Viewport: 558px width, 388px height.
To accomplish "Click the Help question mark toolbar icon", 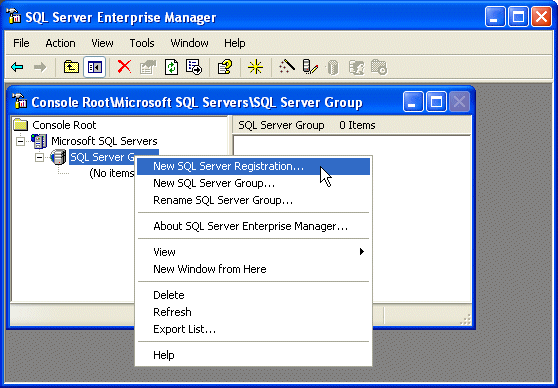I will coord(225,67).
